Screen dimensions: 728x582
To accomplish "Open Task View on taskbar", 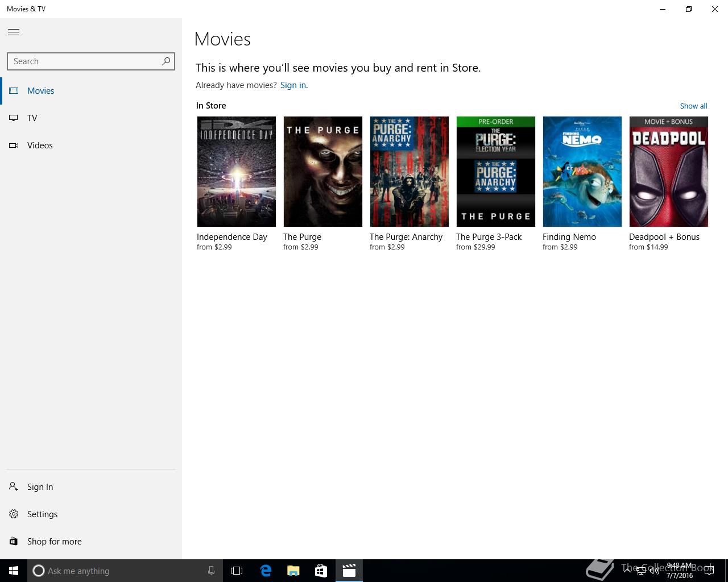I will point(237,571).
